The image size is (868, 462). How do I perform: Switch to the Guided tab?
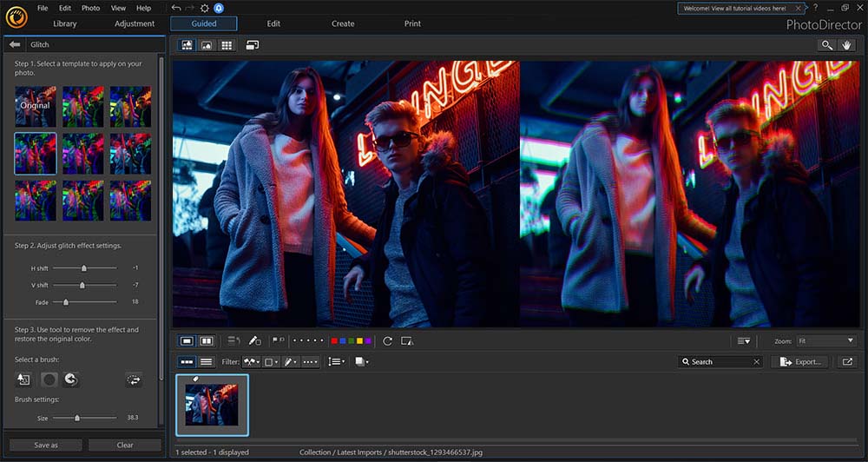click(204, 23)
